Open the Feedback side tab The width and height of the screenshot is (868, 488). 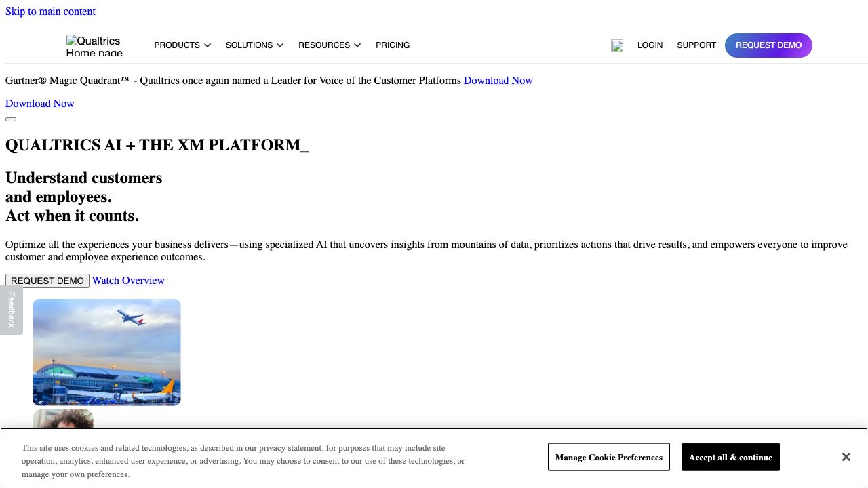pyautogui.click(x=11, y=310)
